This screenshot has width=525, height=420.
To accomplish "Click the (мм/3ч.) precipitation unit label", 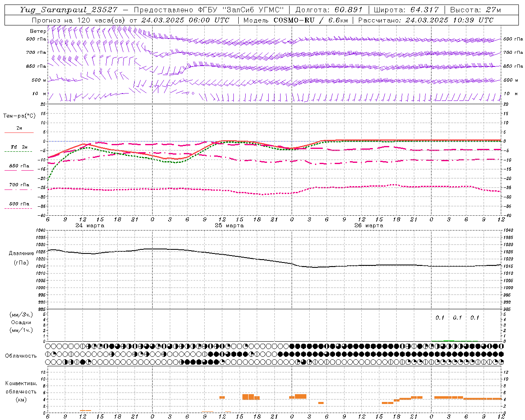I will [21, 315].
